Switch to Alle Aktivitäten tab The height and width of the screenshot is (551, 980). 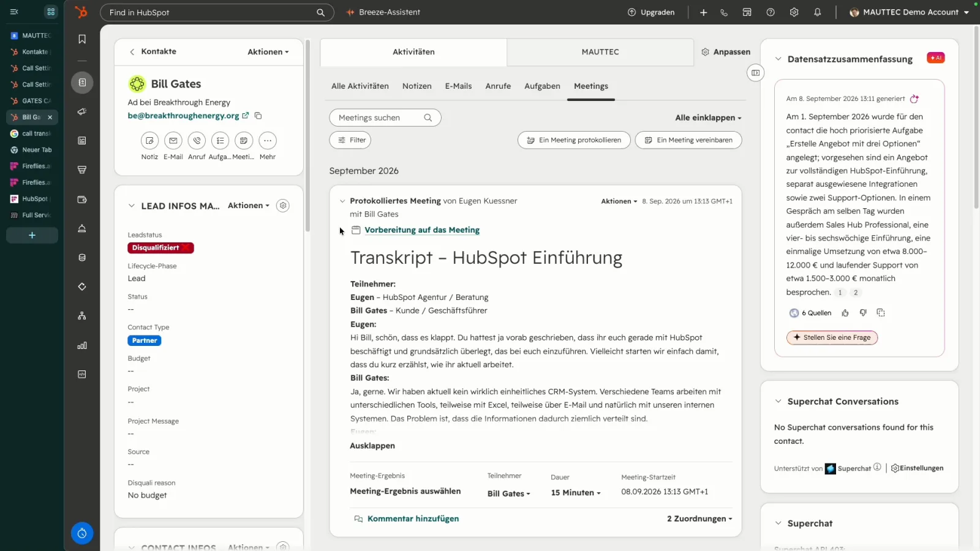360,86
